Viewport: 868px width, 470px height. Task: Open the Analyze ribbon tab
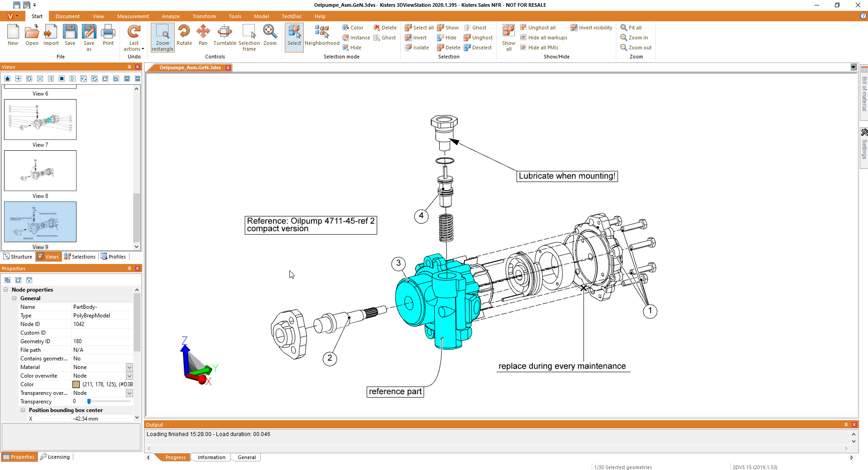171,16
